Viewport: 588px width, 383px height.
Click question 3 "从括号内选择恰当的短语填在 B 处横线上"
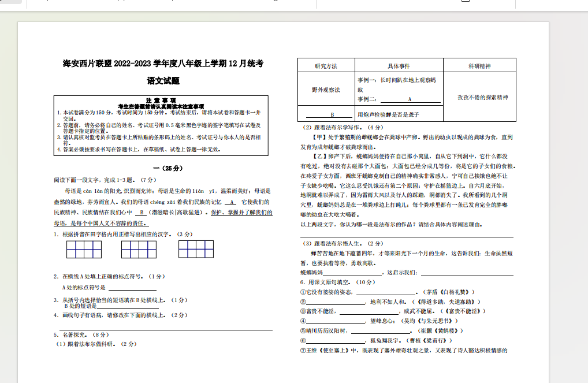(x=120, y=300)
